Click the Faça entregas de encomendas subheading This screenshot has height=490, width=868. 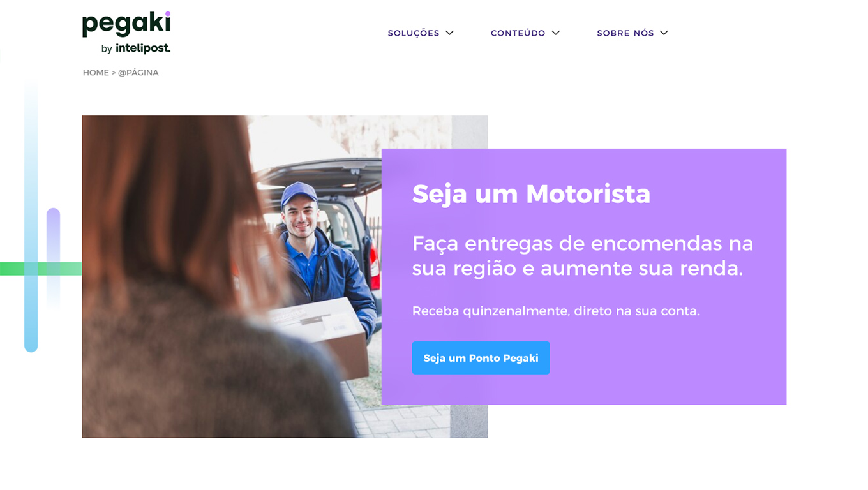pyautogui.click(x=583, y=256)
